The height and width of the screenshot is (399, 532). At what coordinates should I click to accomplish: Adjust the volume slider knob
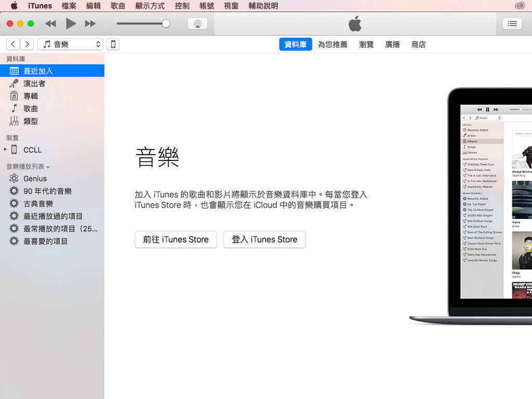coord(166,23)
